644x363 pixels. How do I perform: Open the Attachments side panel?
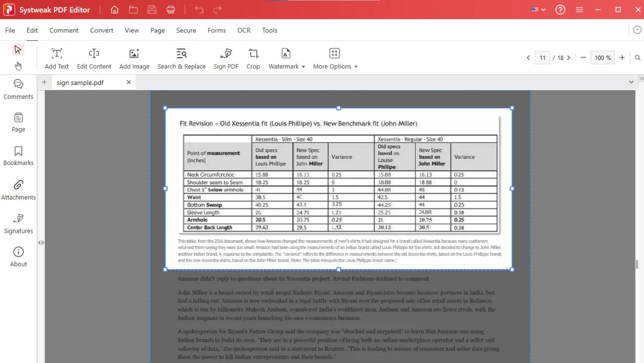(18, 190)
